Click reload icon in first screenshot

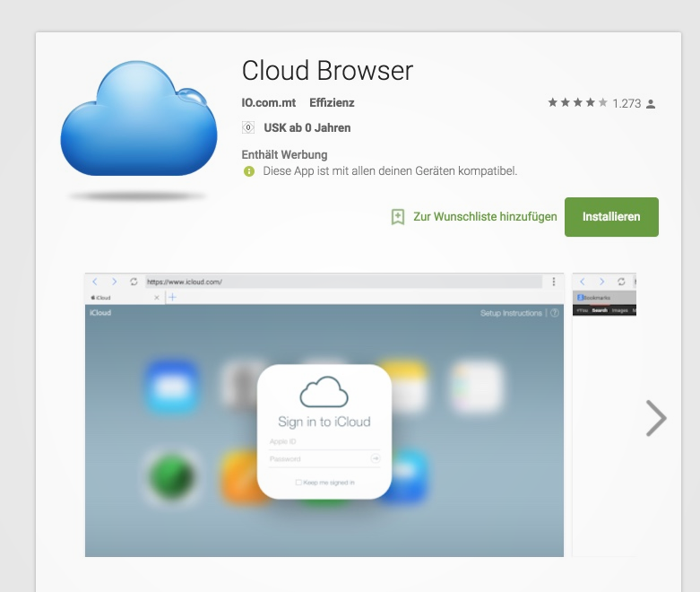(x=134, y=282)
